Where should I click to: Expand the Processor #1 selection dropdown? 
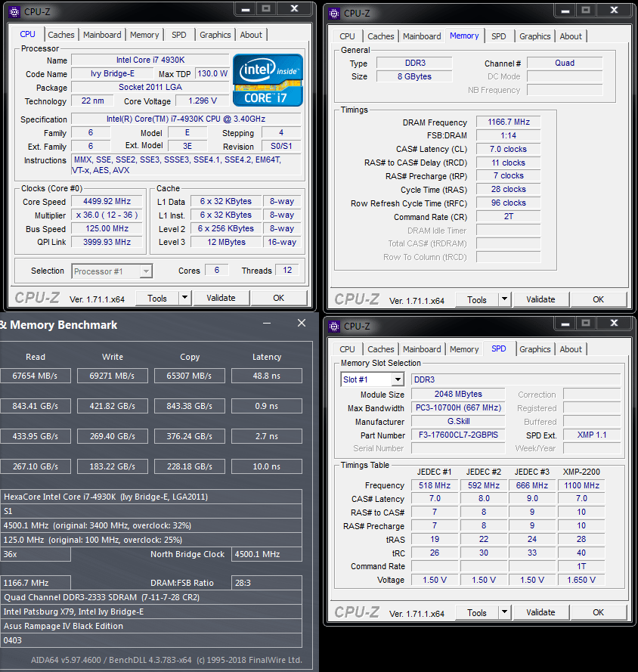pos(146,271)
